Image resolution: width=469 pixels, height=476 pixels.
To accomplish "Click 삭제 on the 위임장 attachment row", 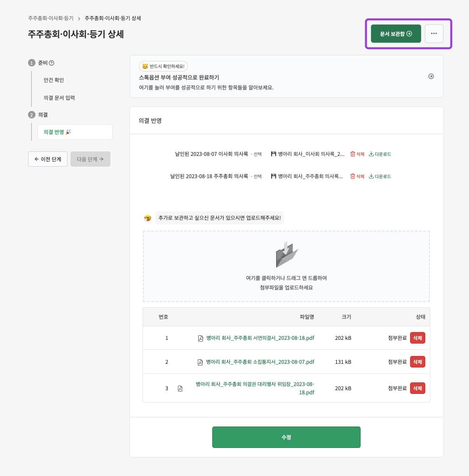I will [x=417, y=388].
